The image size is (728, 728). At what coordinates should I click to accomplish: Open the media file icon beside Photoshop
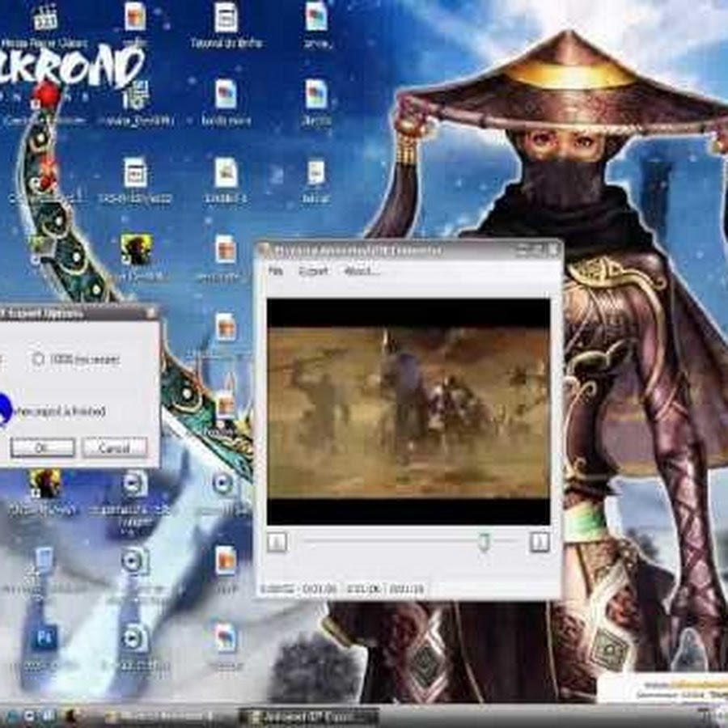[x=134, y=638]
